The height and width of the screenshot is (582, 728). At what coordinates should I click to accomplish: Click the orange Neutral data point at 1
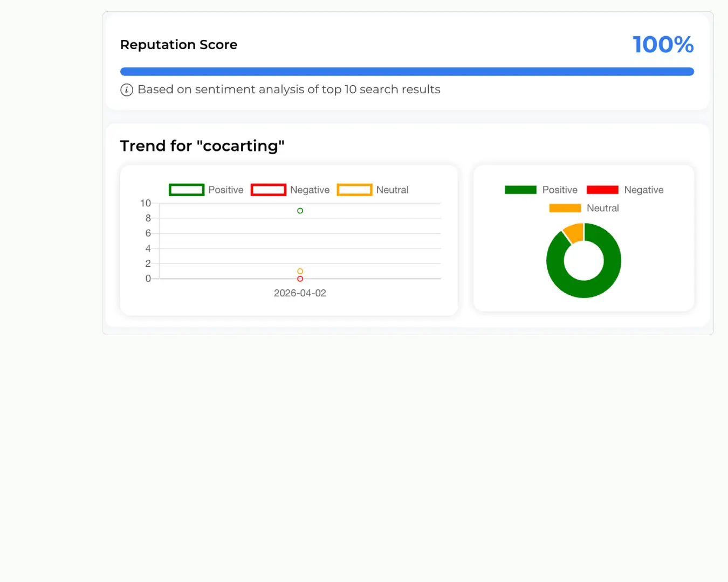pyautogui.click(x=300, y=272)
